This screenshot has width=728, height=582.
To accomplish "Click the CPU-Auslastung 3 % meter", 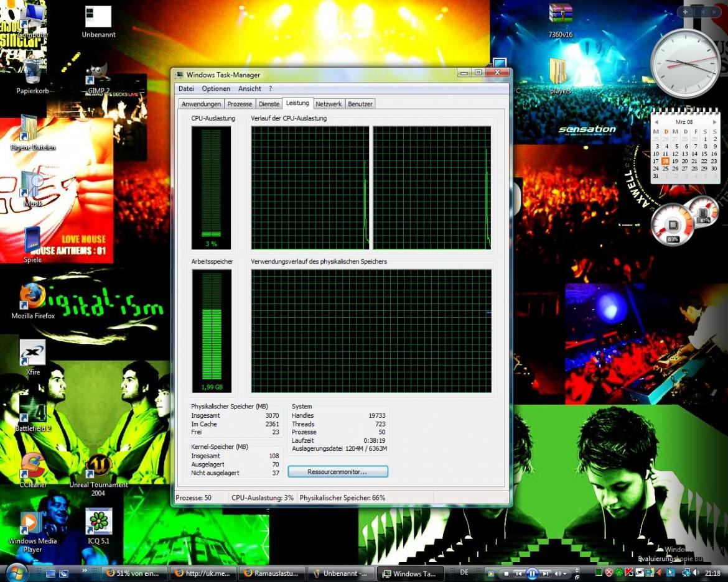I will 212,188.
